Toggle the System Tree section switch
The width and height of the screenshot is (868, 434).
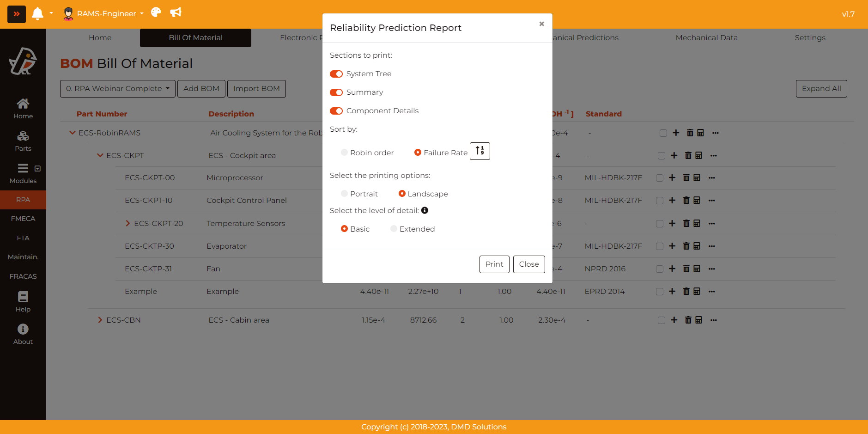336,74
